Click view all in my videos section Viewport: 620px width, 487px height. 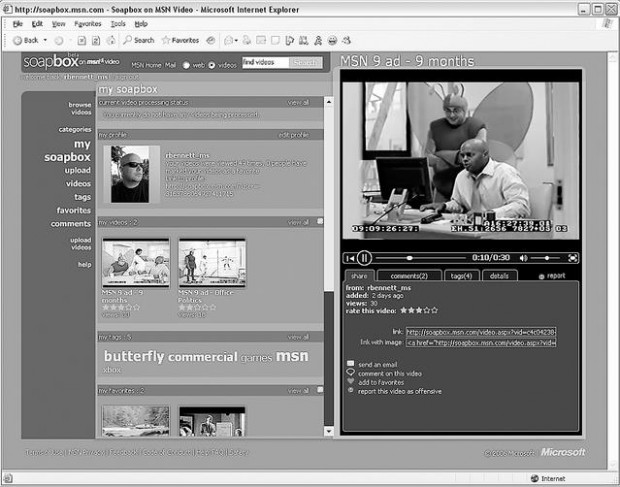(298, 223)
